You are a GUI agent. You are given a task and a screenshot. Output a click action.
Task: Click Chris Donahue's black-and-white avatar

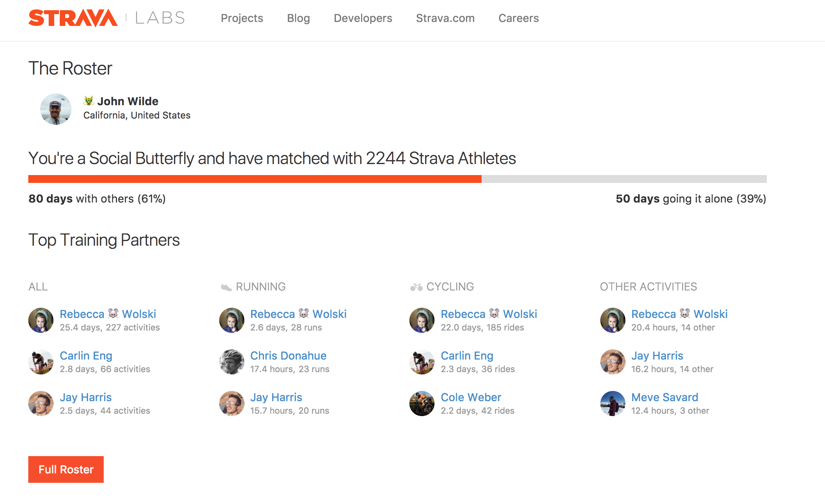[x=232, y=362]
